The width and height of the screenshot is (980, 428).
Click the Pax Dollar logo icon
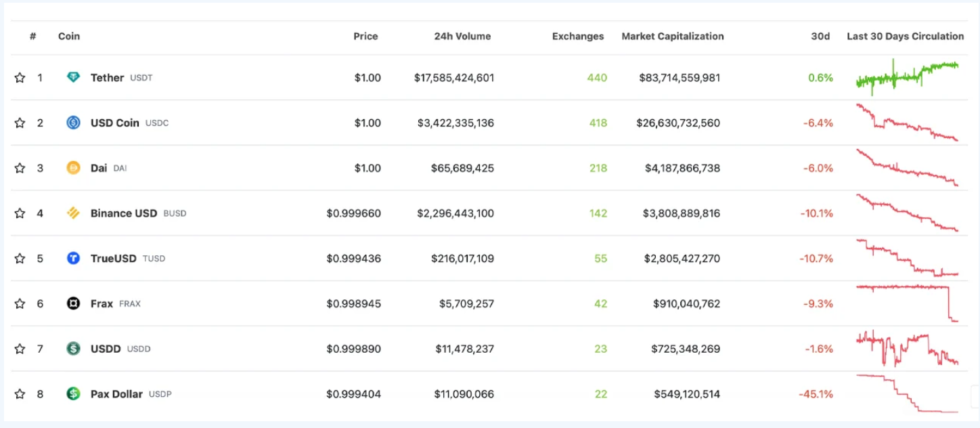point(73,393)
